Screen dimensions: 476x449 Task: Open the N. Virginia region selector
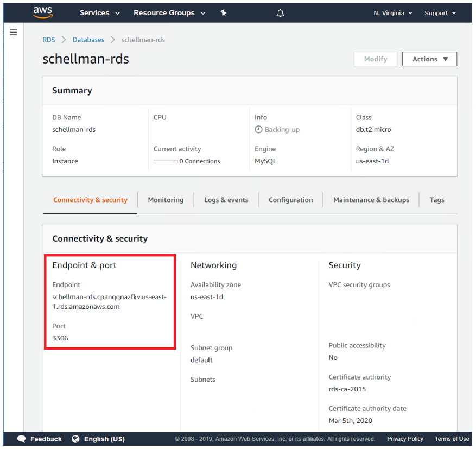click(393, 14)
